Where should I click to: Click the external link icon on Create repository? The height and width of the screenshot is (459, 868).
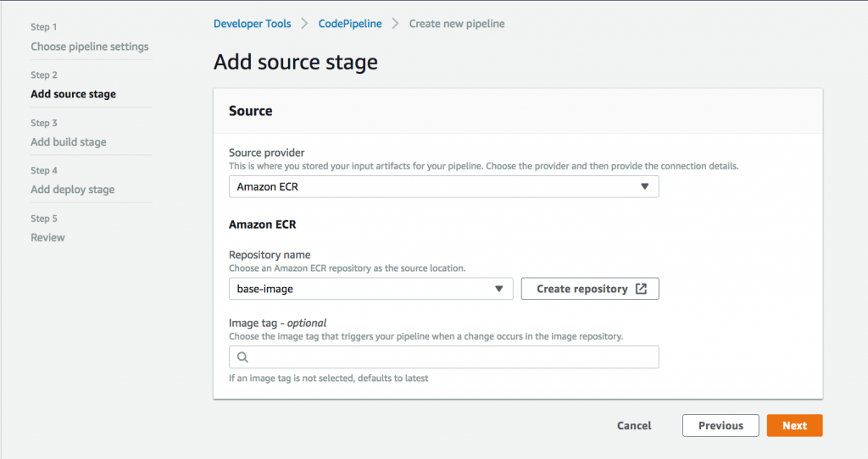641,289
